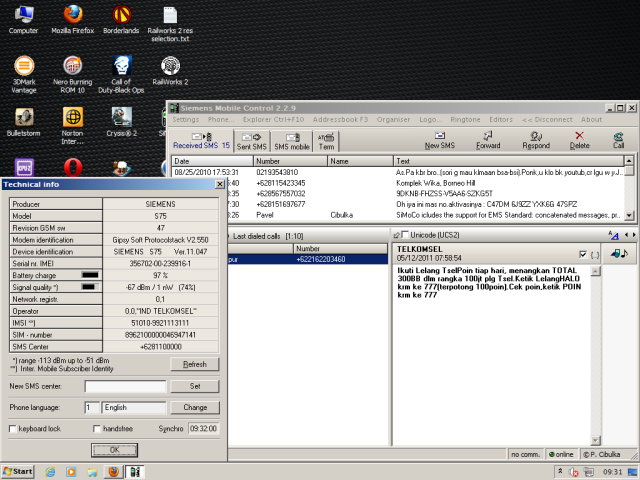Click the melody note icon beside message

coord(619,253)
